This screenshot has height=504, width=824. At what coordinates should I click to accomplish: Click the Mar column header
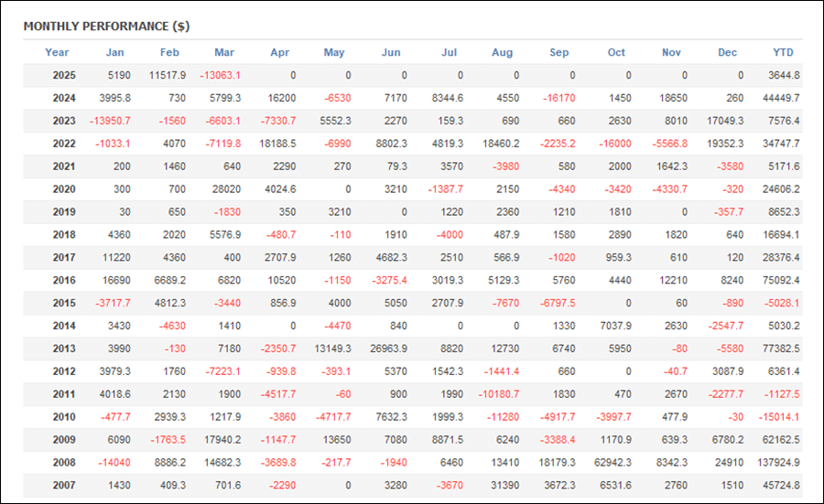tap(224, 52)
